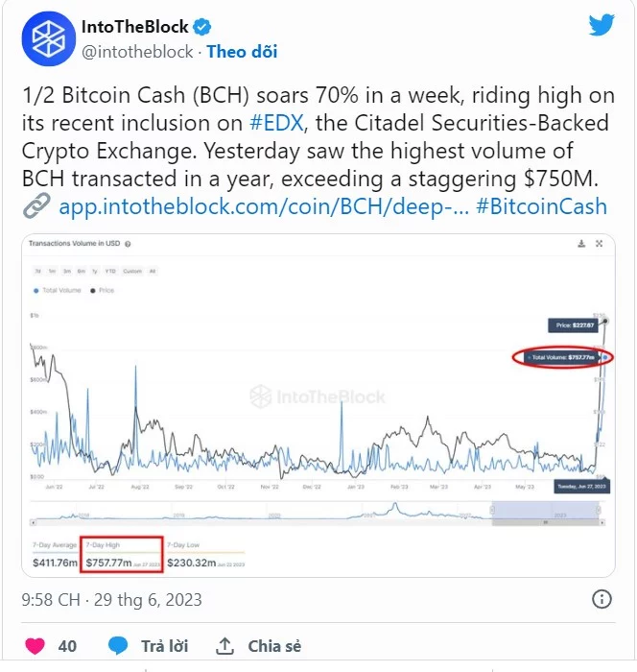This screenshot has width=637, height=672.
Task: Like the tweet with the heart icon
Action: pyautogui.click(x=35, y=646)
